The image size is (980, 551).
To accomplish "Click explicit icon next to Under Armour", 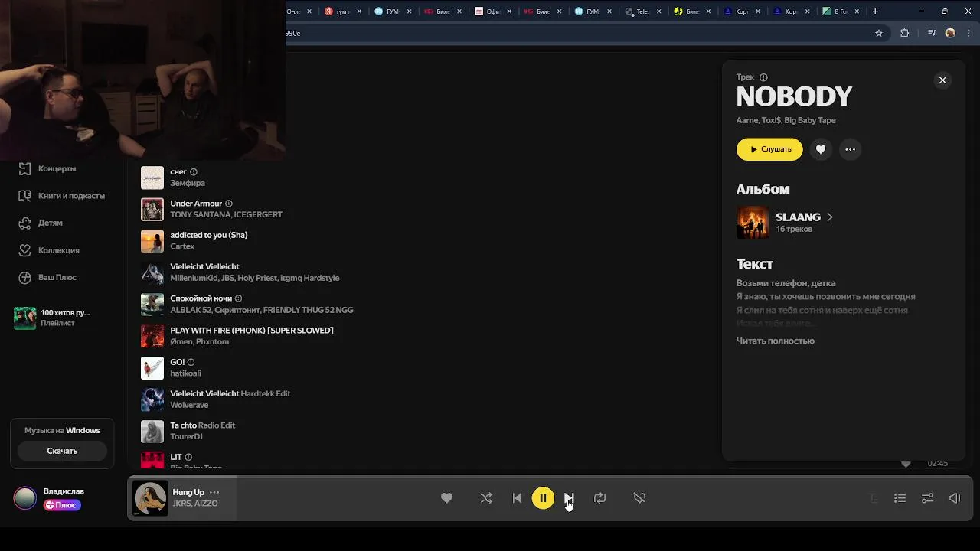I will pos(229,204).
